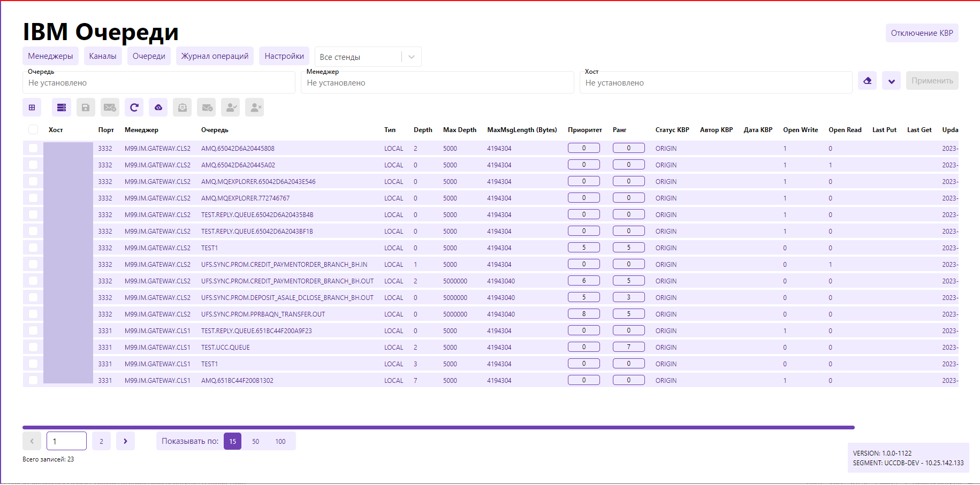Screen dimensions: 980x485
Task: Click the envelope with X icon
Action: coord(110,107)
